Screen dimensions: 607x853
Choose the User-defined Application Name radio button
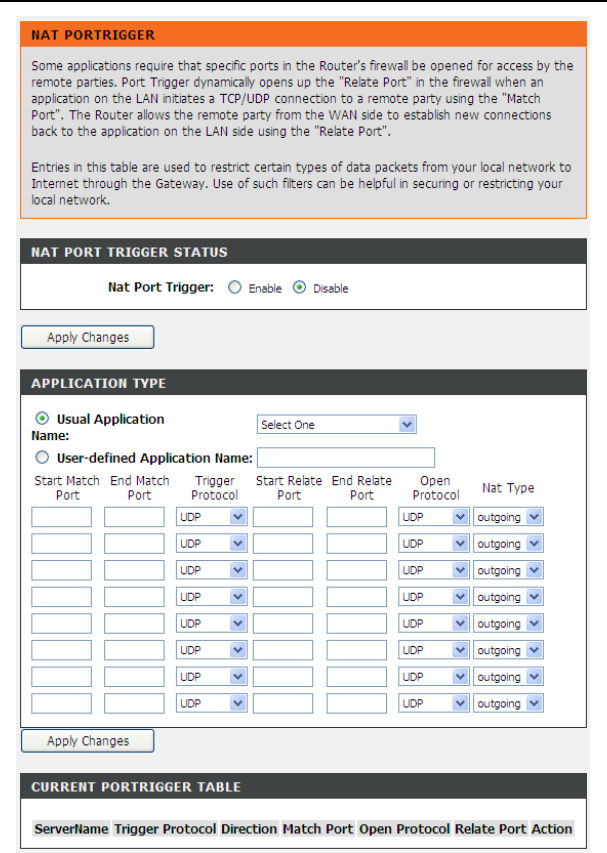pyautogui.click(x=42, y=458)
